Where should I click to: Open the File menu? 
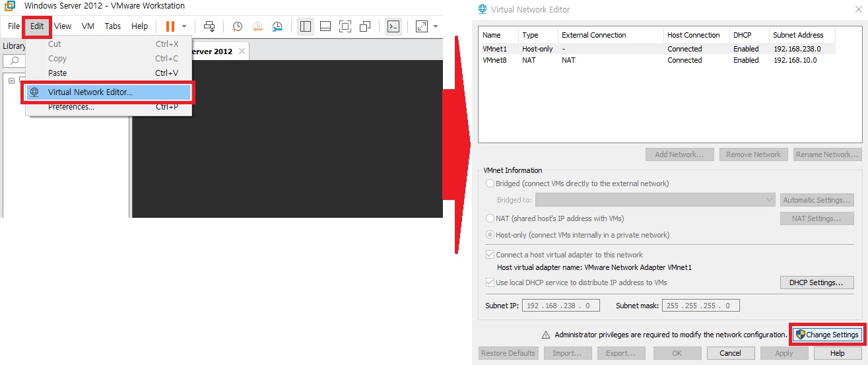click(14, 26)
